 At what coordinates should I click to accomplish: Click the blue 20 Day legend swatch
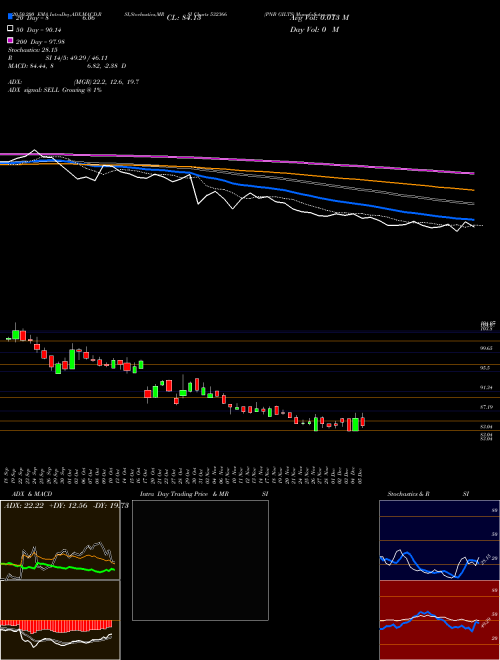[x=10, y=17]
